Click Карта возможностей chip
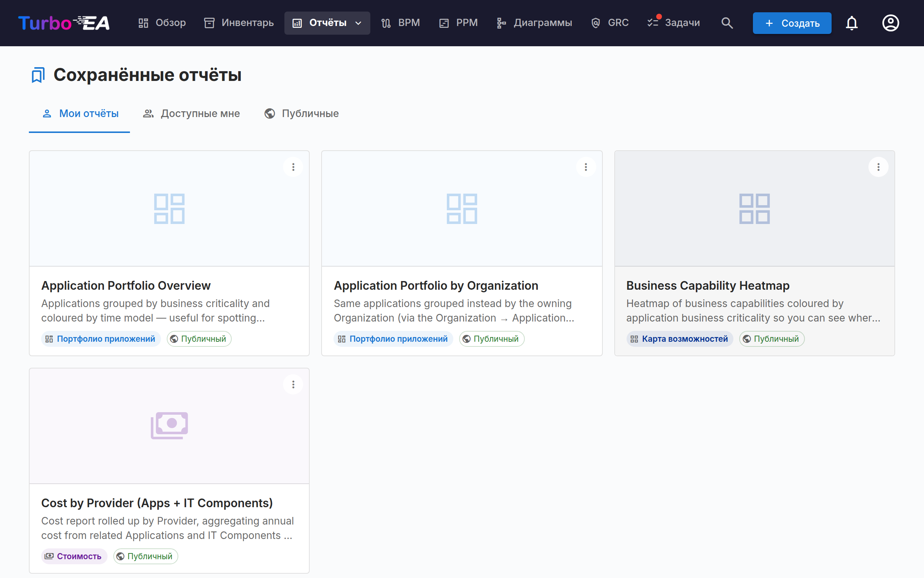Viewport: 924px width, 578px height. [680, 339]
